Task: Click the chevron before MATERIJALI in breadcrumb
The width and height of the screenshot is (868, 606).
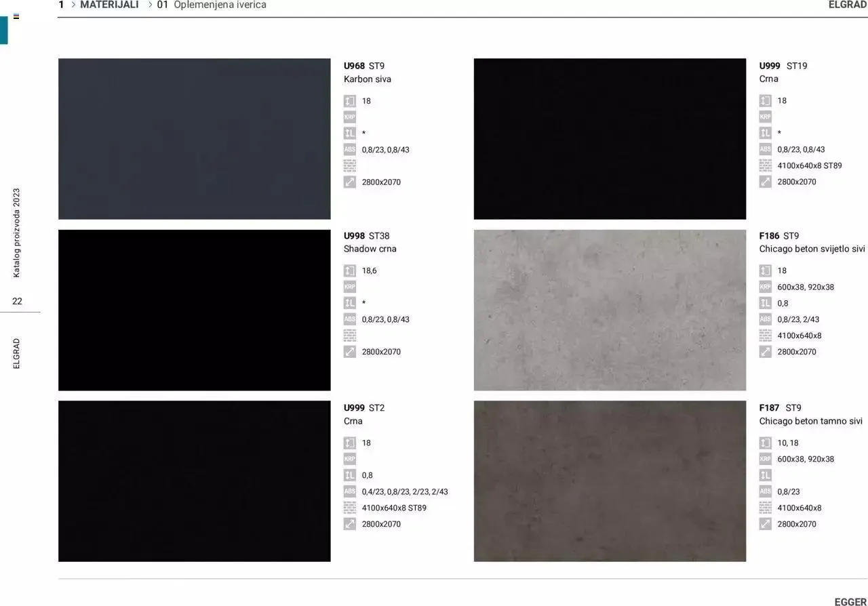Action: (x=73, y=5)
